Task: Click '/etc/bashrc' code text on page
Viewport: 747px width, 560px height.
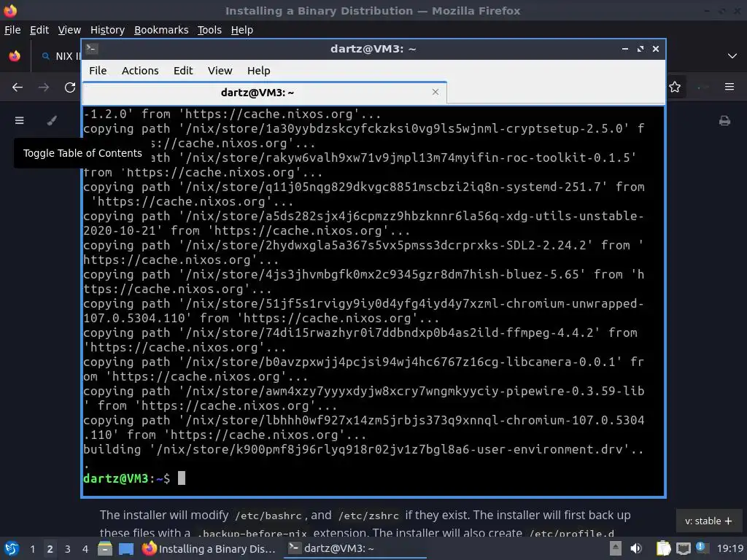Action: [268, 516]
